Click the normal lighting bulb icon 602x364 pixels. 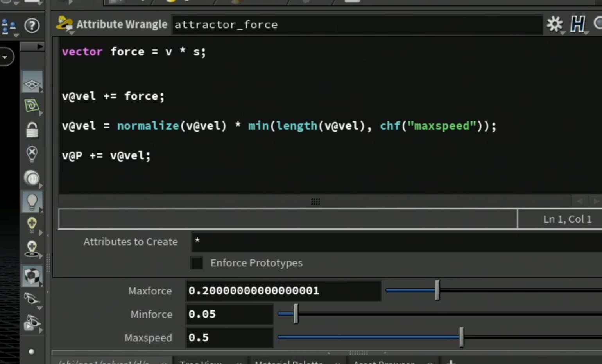coord(32,202)
